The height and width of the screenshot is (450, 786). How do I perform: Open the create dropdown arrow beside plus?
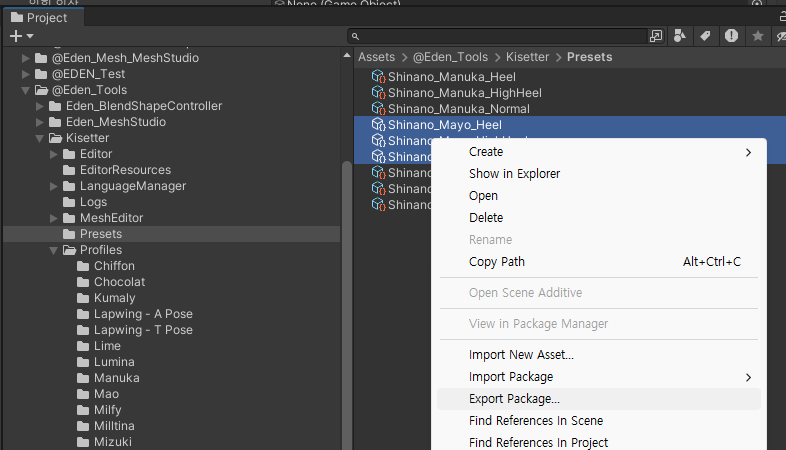(30, 36)
